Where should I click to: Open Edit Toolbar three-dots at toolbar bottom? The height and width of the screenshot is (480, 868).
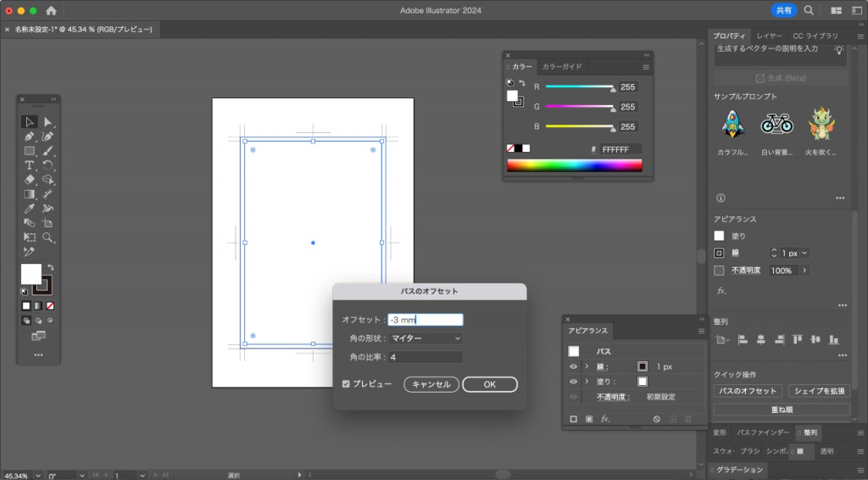38,354
